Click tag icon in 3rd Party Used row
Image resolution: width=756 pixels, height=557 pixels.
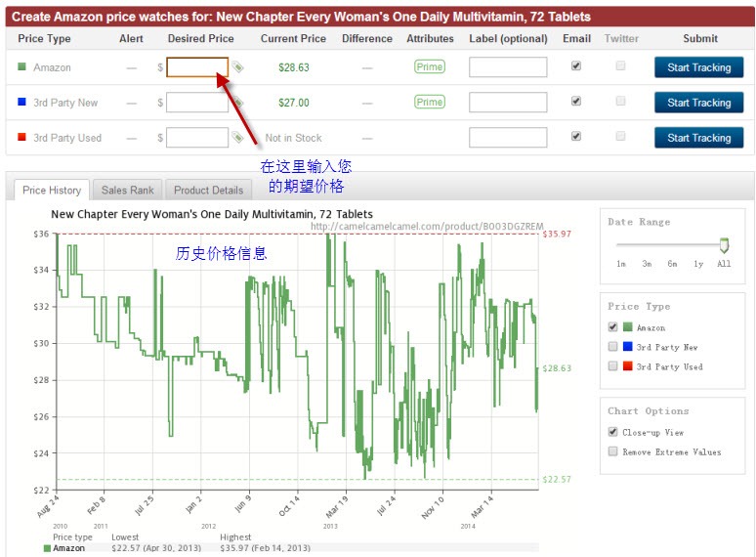click(237, 137)
